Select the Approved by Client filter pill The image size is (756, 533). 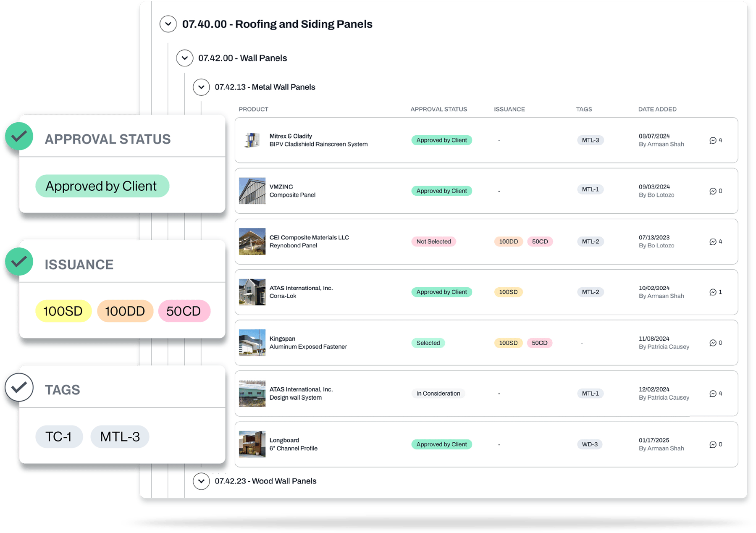tap(102, 186)
